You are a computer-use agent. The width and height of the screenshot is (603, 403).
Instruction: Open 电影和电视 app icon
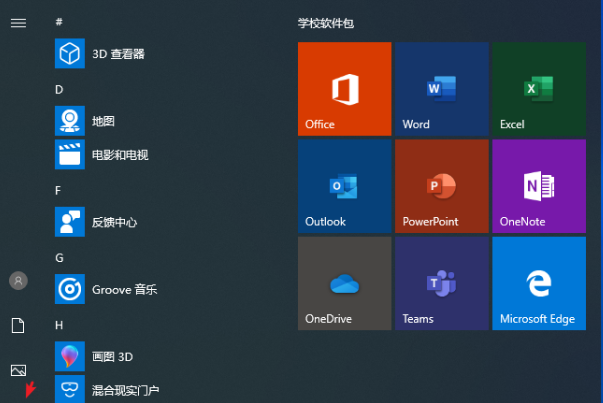[70, 154]
